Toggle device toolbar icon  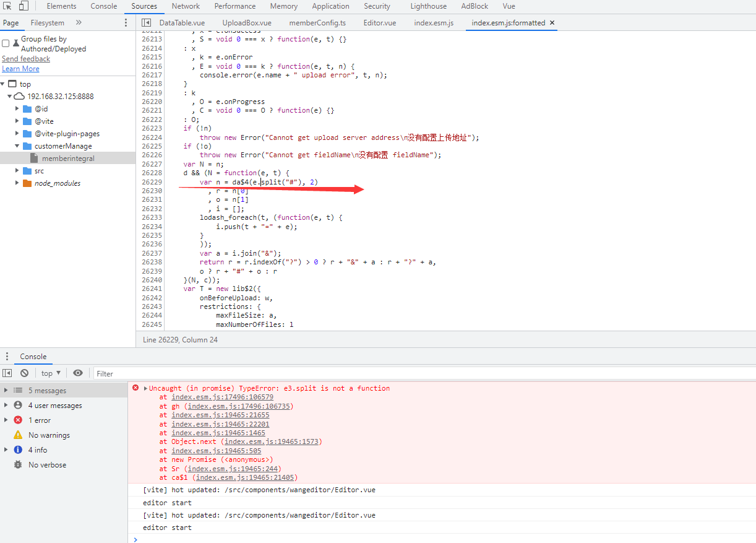pyautogui.click(x=24, y=6)
